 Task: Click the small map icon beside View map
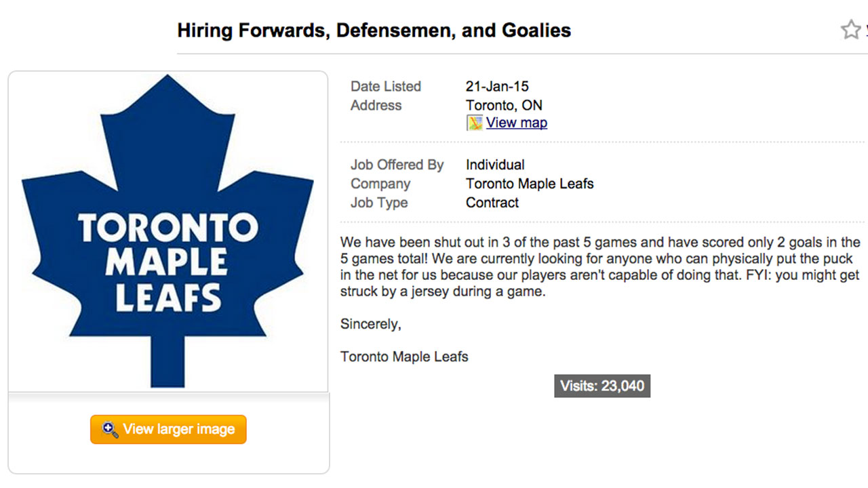(x=475, y=123)
